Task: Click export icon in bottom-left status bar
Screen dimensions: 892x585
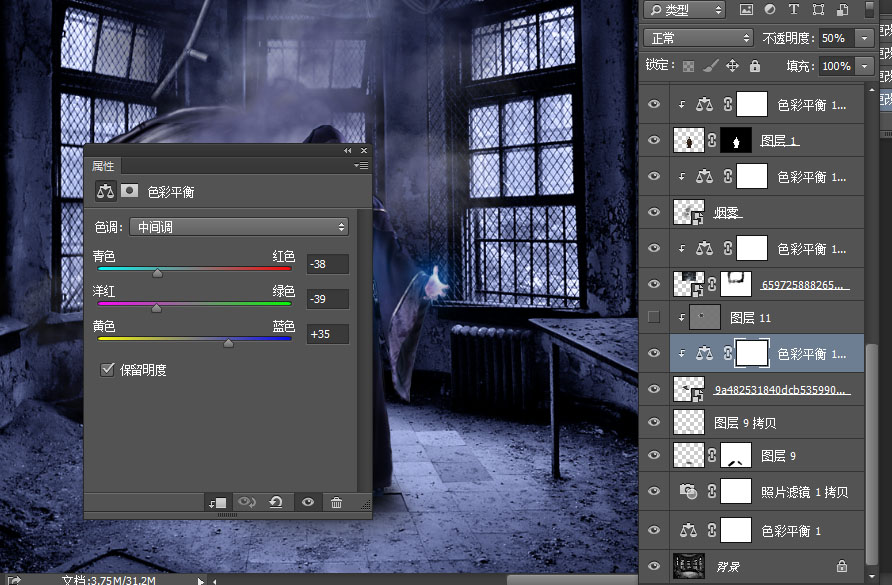Action: [x=14, y=579]
